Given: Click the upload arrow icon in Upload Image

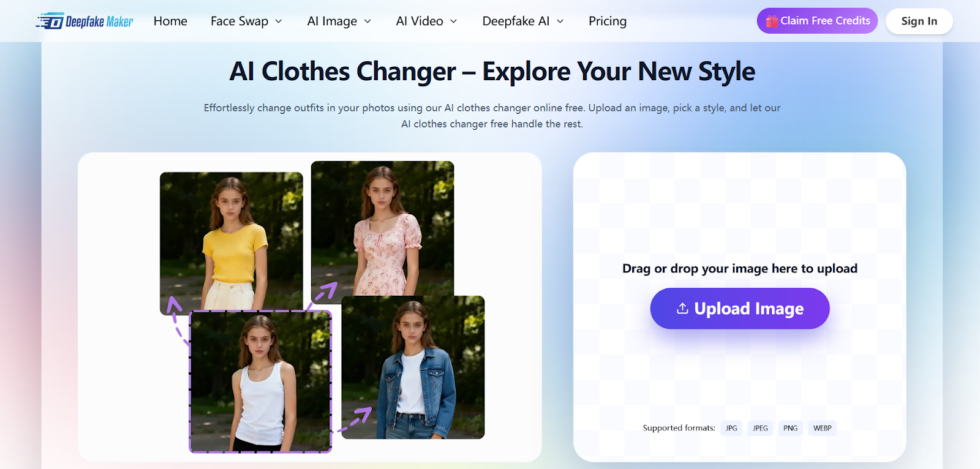Looking at the screenshot, I should (x=682, y=309).
